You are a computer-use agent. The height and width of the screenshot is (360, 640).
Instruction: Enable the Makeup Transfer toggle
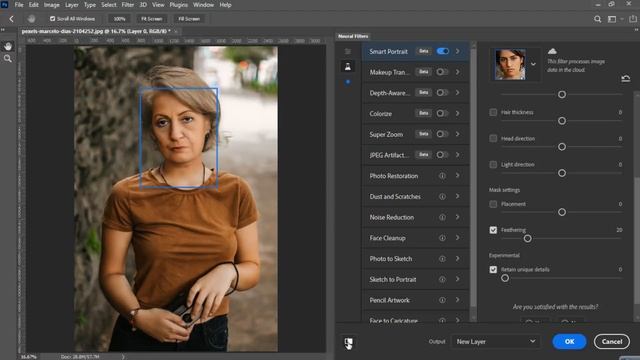coord(442,72)
